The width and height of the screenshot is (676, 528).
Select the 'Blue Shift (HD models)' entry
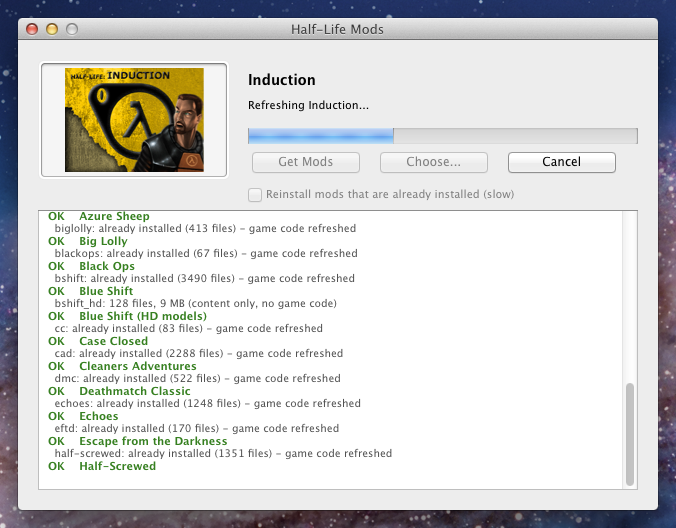pos(127,316)
